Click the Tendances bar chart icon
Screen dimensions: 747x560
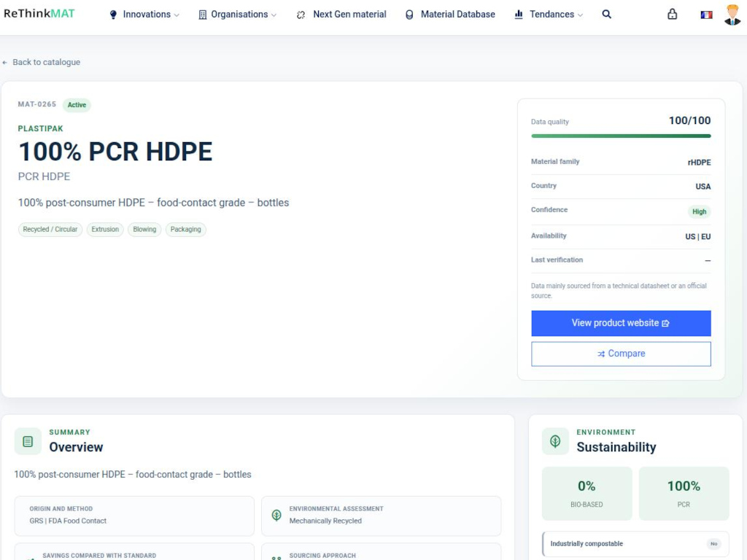[519, 15]
